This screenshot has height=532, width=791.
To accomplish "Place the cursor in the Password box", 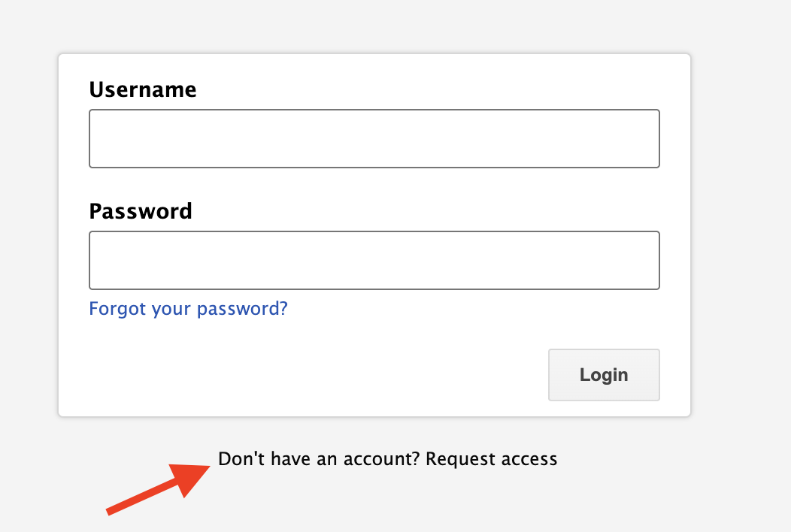I will pos(374,260).
